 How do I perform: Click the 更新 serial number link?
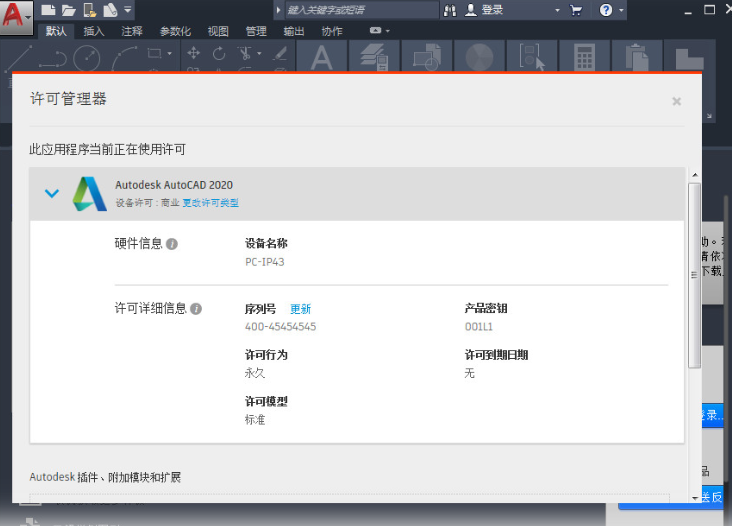pos(300,309)
